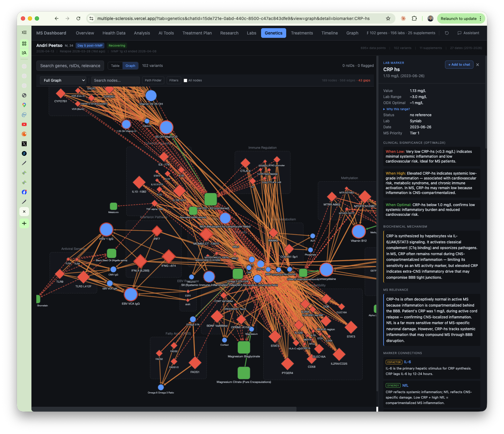This screenshot has height=434, width=504.
Task: Open YouTube from the left sidebar
Action: 24,124
